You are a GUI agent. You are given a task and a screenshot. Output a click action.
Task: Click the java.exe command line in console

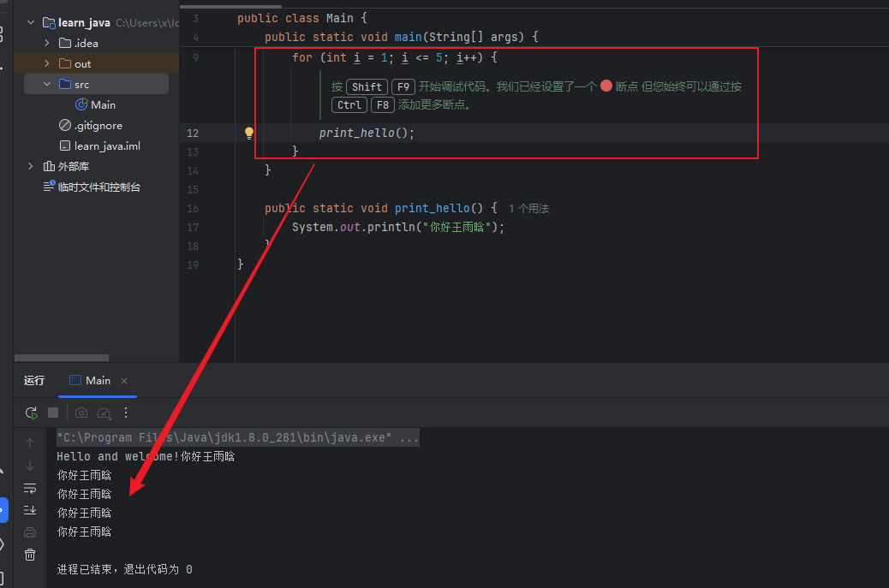[238, 438]
